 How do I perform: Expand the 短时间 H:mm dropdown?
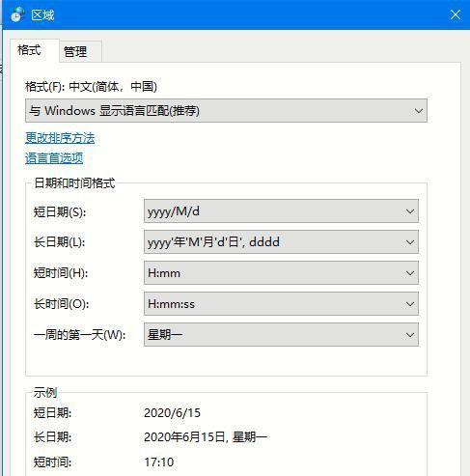coord(281,273)
